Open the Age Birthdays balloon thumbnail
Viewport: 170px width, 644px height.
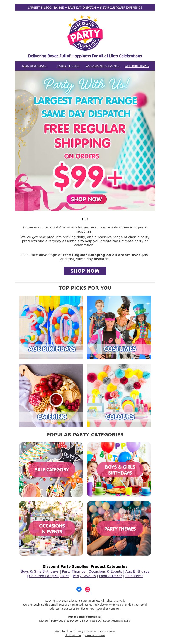coord(51,327)
